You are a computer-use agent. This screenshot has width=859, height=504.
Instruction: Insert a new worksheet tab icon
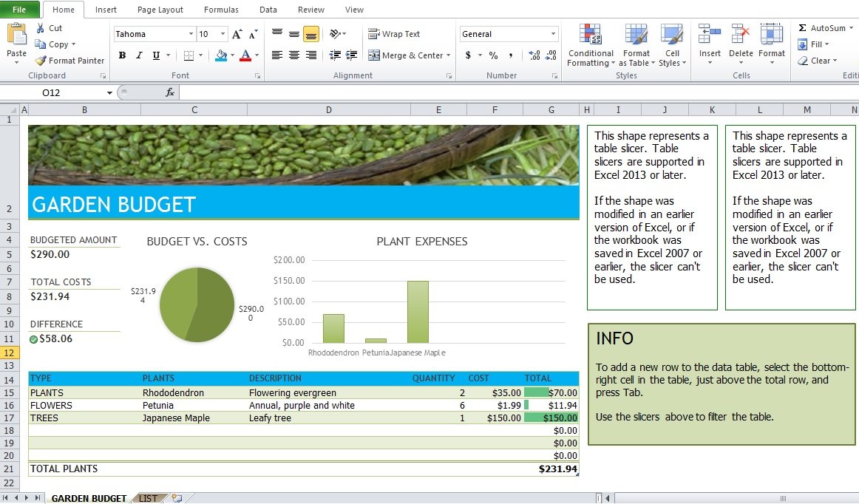click(177, 498)
